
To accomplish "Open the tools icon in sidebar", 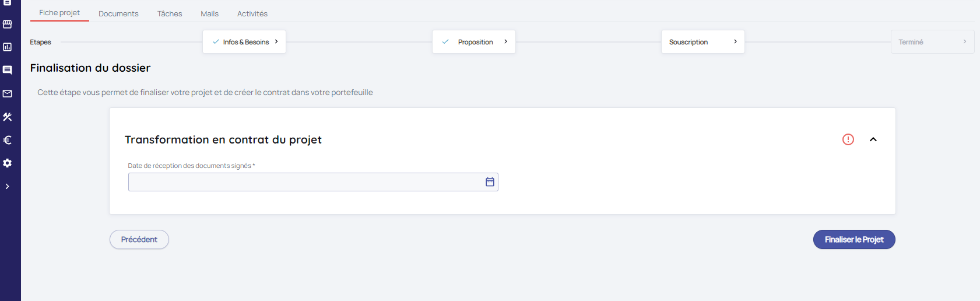I will click(8, 117).
